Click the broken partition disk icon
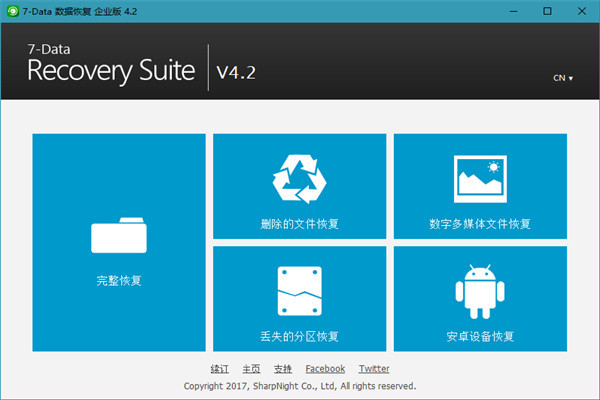The image size is (600, 400). click(300, 290)
